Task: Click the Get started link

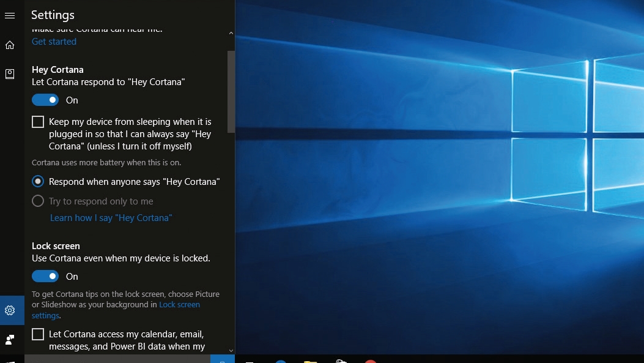Action: click(x=54, y=42)
